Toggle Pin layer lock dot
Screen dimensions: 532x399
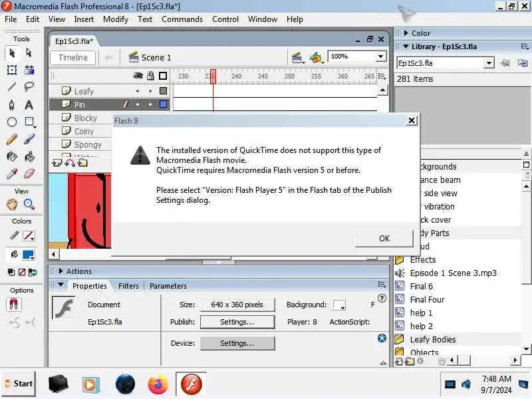[x=150, y=104]
